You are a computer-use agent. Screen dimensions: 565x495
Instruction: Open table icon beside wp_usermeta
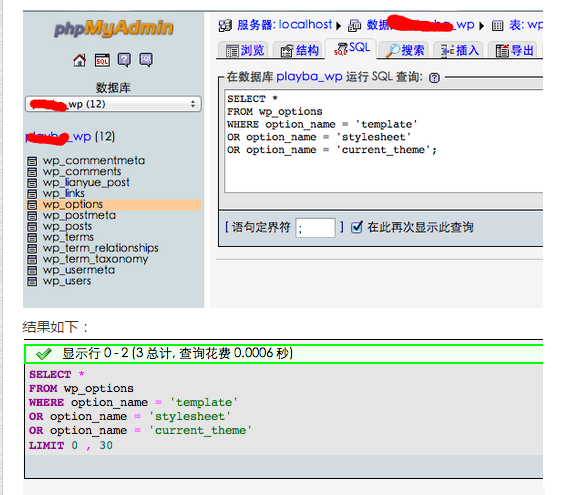pyautogui.click(x=32, y=270)
